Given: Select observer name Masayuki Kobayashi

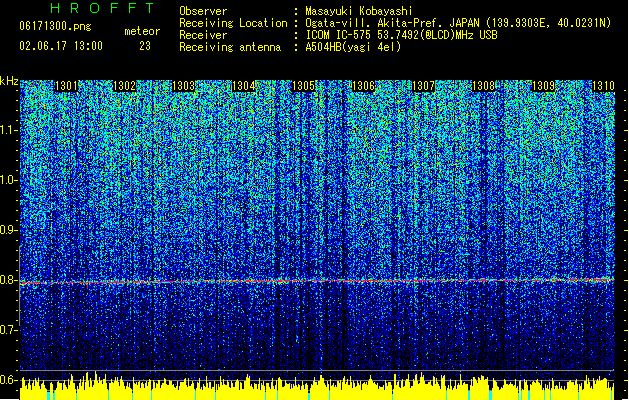Looking at the screenshot, I should click(359, 11).
